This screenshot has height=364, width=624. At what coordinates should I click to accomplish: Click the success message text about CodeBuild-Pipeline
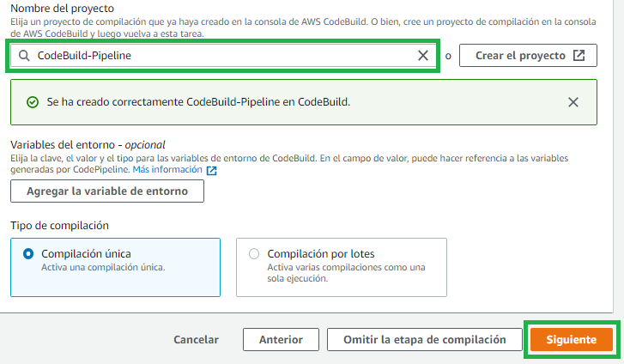[198, 102]
